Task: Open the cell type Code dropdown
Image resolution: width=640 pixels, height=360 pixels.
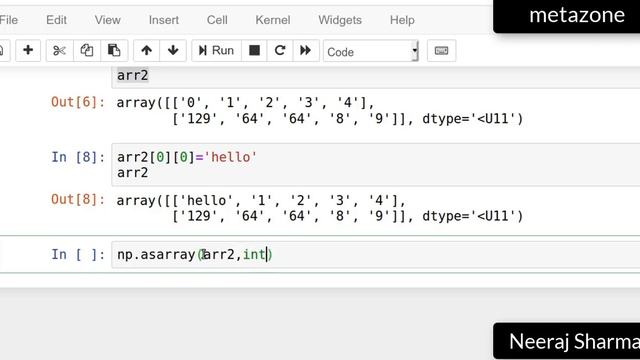Action: [x=371, y=51]
